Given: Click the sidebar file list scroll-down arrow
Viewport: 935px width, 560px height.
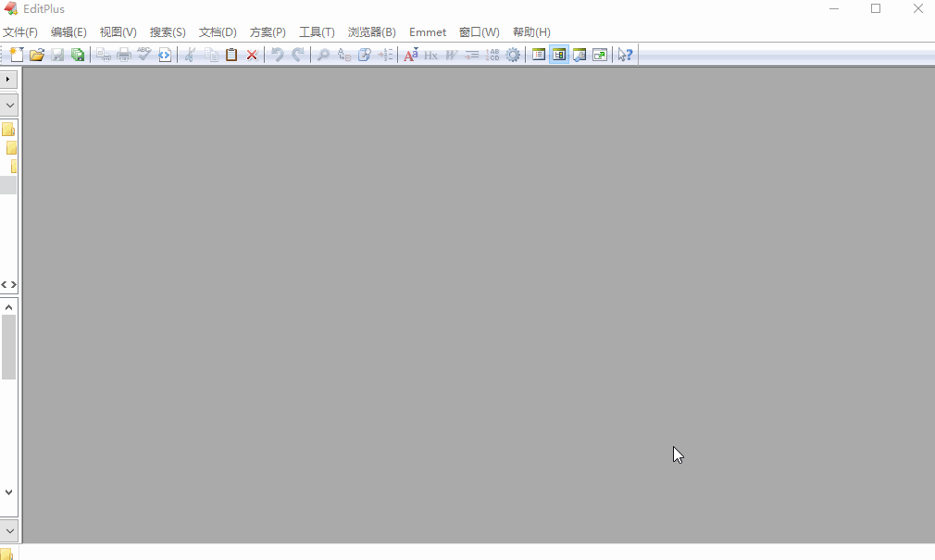Looking at the screenshot, I should coord(9,492).
